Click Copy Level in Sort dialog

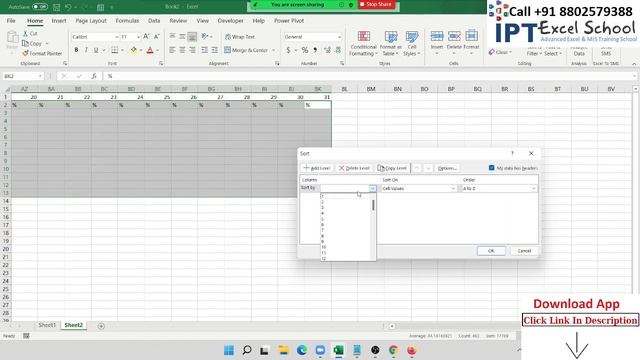coord(392,168)
